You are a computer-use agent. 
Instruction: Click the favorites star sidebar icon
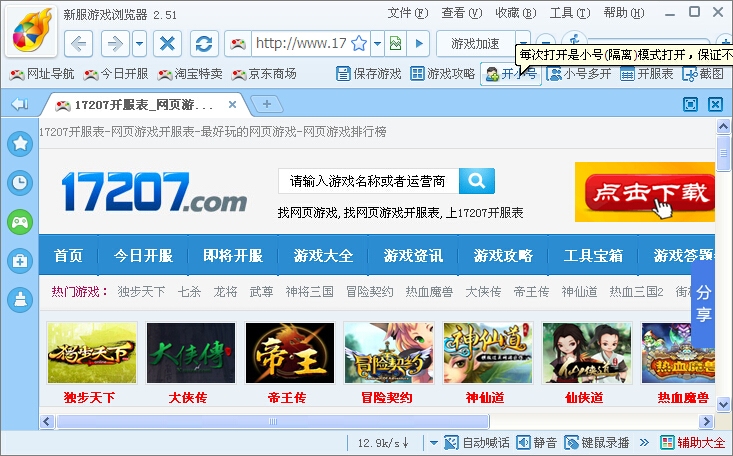pyautogui.click(x=19, y=143)
